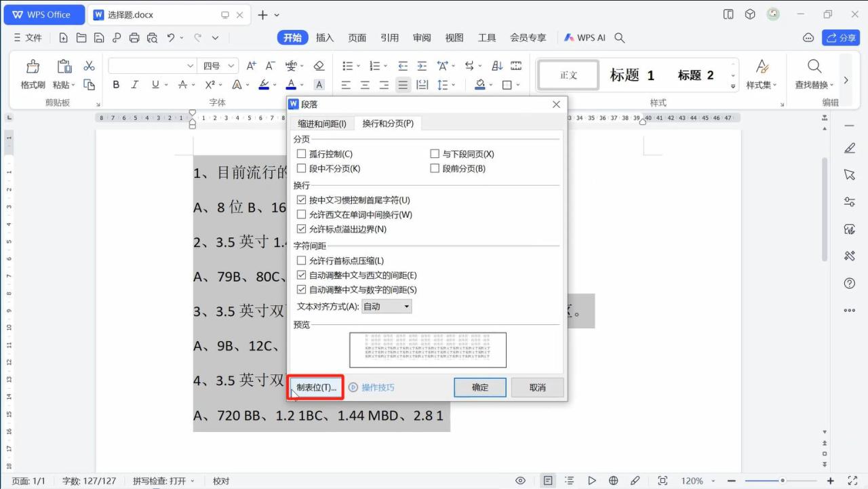Uncheck 自动调整中文与数字的间距(S)
Viewport: 868px width, 489px height.
click(x=302, y=290)
